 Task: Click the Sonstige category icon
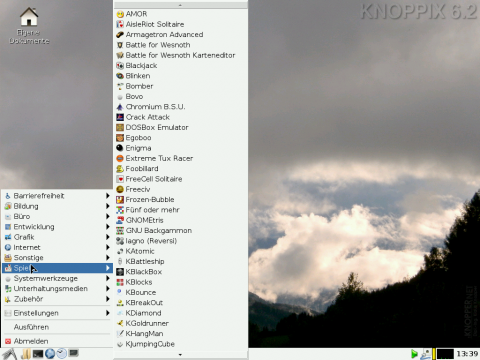[8, 258]
